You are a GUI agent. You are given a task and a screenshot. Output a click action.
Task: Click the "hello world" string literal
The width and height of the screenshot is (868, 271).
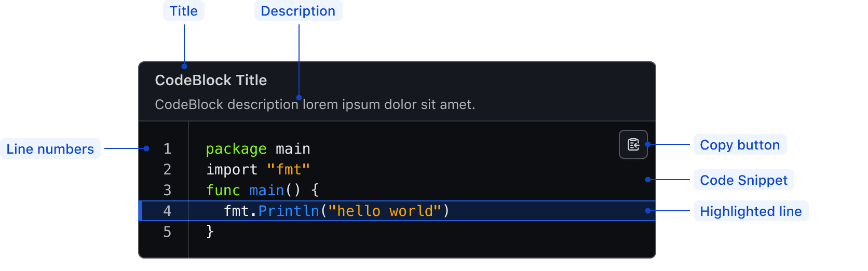tap(384, 211)
